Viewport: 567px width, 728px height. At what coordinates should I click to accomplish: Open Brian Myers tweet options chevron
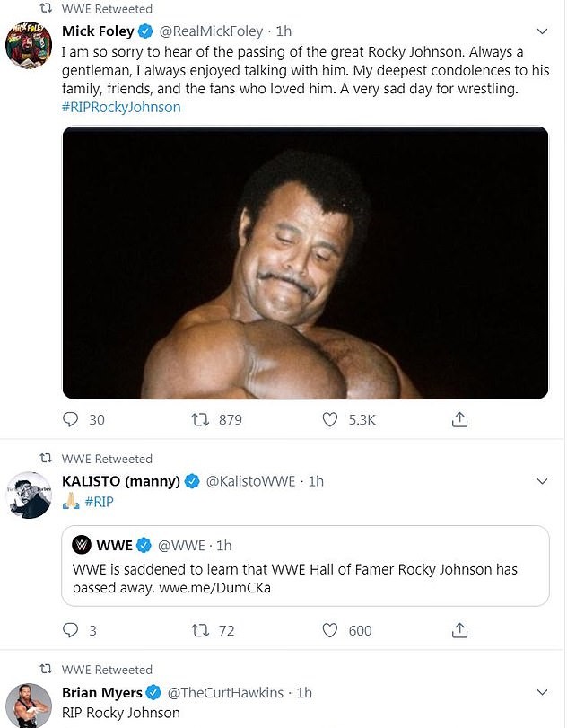[541, 693]
